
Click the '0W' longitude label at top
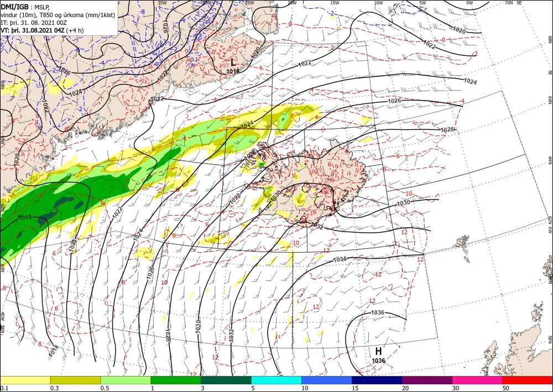tap(469, 3)
